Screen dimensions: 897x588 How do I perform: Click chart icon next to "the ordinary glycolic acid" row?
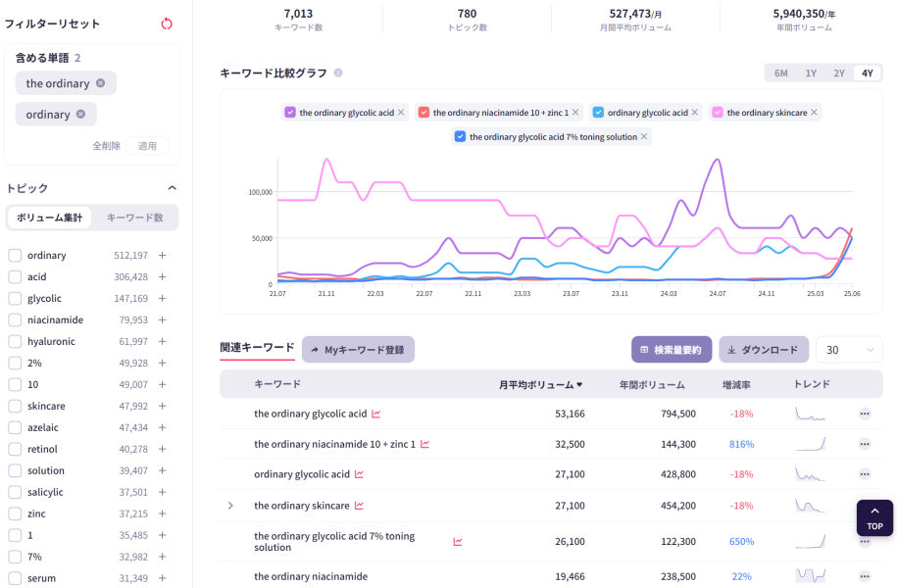coord(375,414)
